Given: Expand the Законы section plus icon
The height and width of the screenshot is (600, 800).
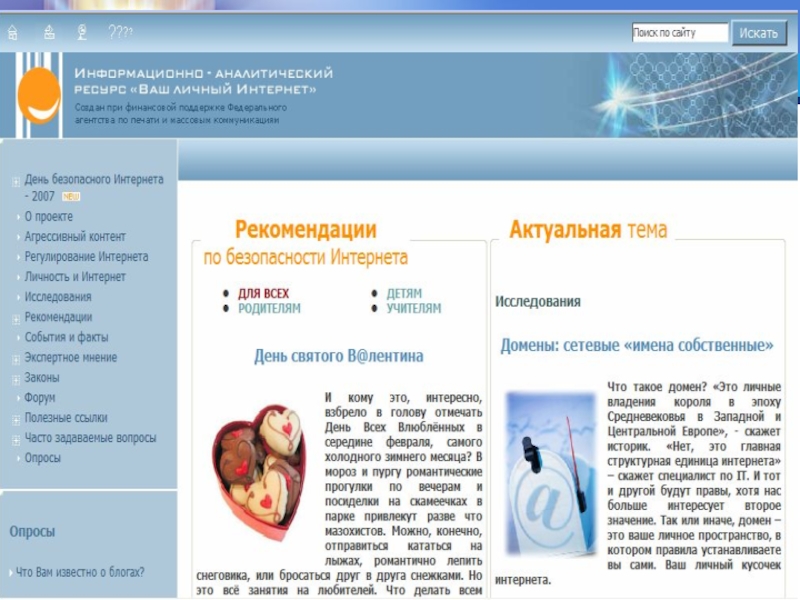Looking at the screenshot, I should (16, 378).
